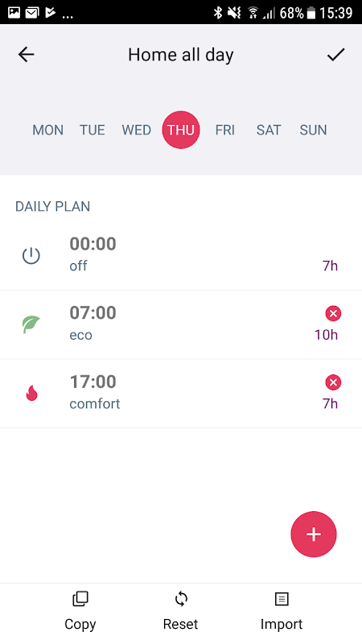
Task: Tap the green eco leaf icon
Action: click(31, 324)
